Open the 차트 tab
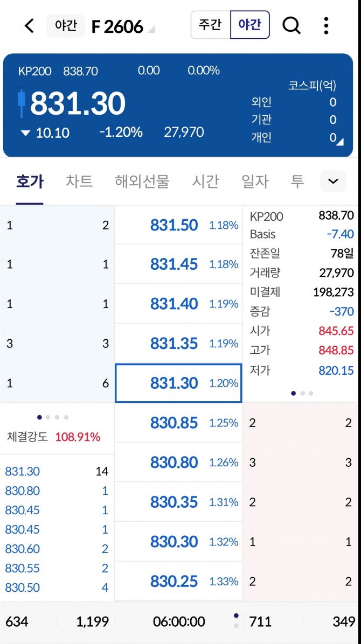Image resolution: width=361 pixels, height=644 pixels. [79, 181]
